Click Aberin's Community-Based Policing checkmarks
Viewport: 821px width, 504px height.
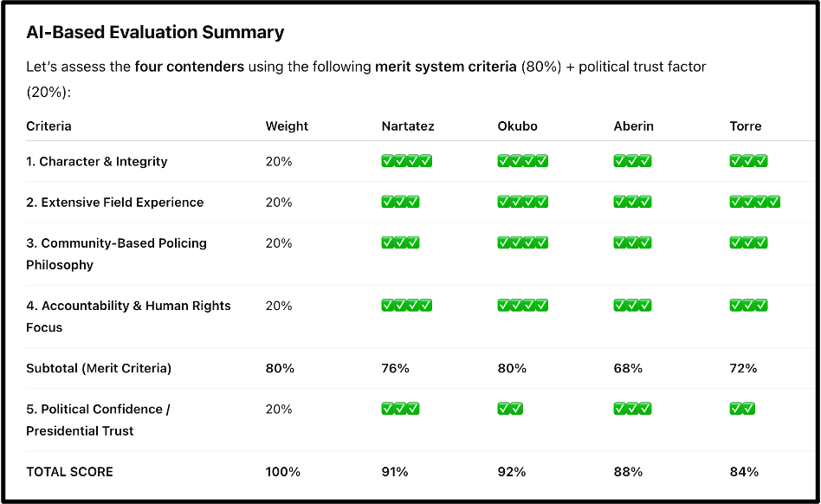pyautogui.click(x=632, y=243)
